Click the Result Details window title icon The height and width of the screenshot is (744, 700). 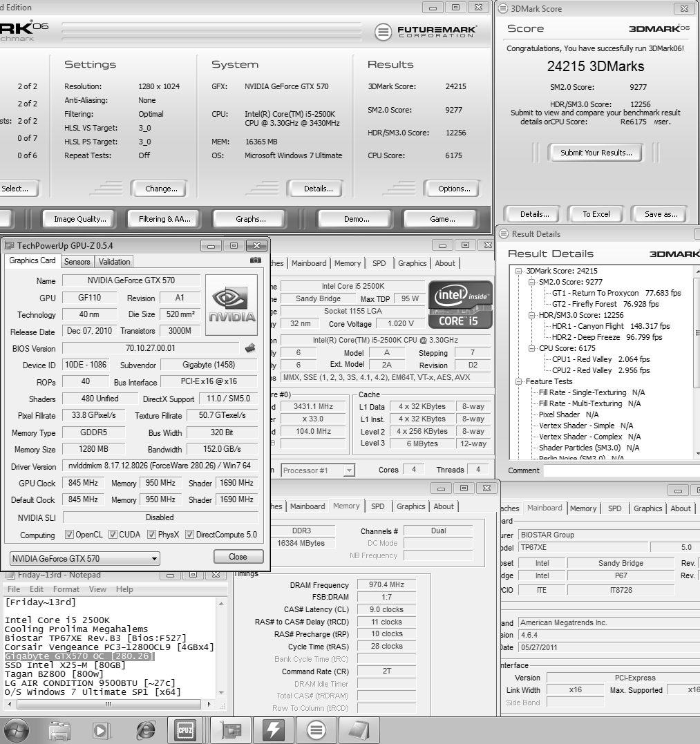pyautogui.click(x=504, y=233)
